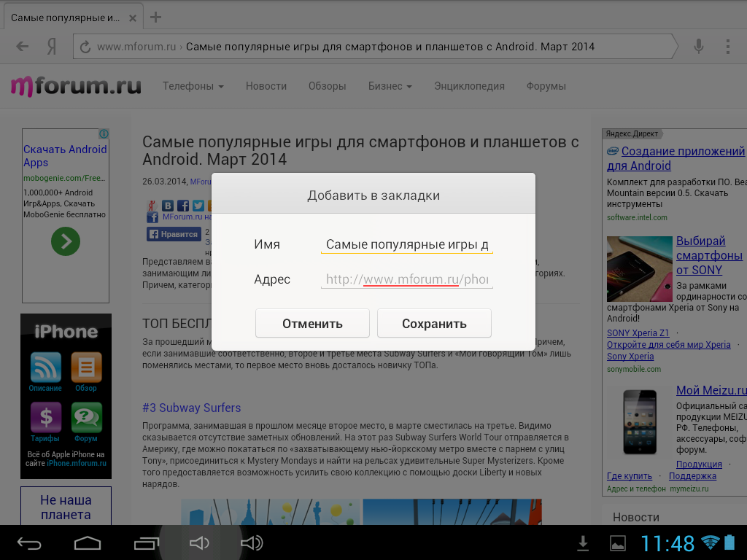Click the #3 Subway Surfers link

coord(191,408)
